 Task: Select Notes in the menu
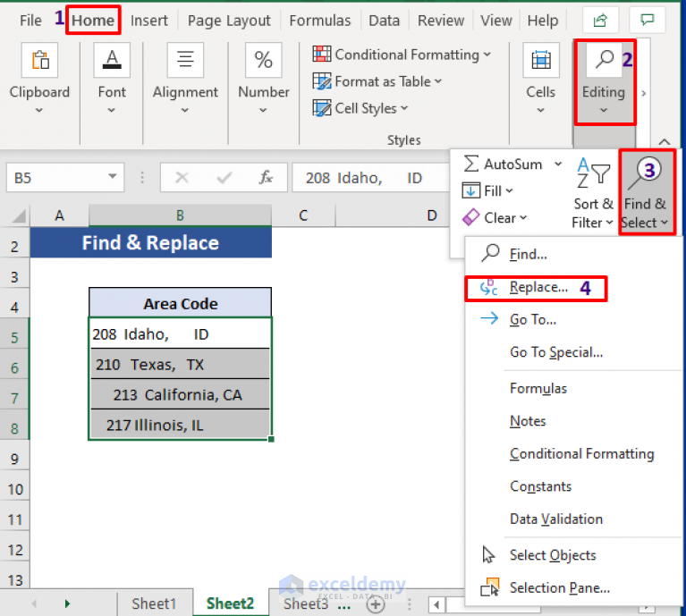[x=573, y=421]
